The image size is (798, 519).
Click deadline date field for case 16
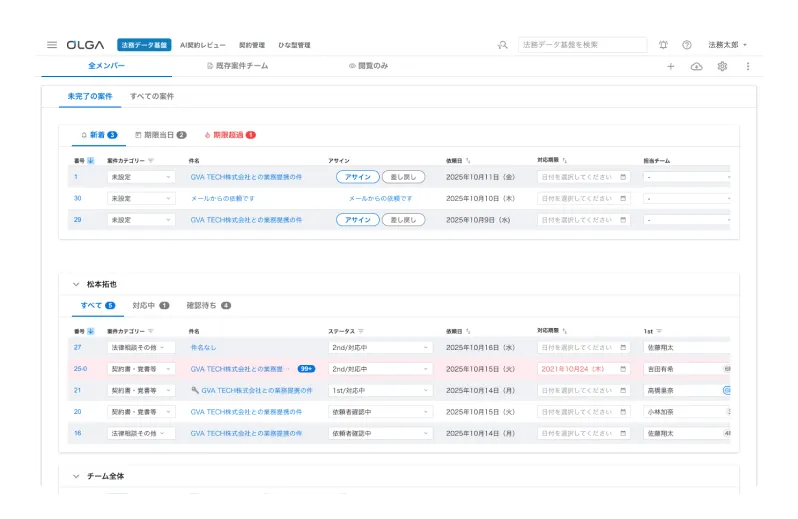[x=584, y=433]
